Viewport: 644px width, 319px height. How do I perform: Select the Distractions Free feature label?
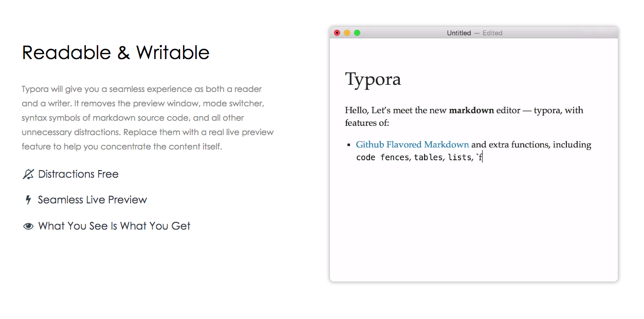click(78, 175)
